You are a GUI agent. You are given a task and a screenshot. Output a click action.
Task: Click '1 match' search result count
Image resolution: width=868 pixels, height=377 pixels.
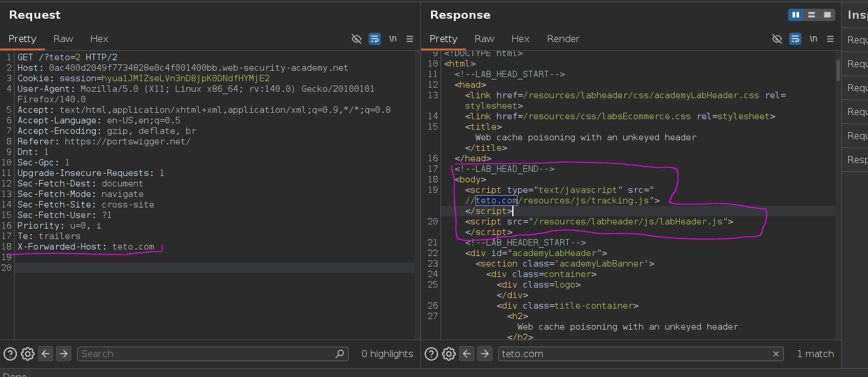[x=815, y=354]
